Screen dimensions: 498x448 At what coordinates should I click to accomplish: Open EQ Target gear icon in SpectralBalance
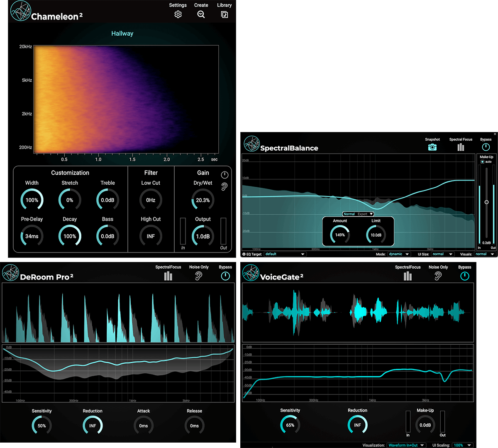click(244, 254)
